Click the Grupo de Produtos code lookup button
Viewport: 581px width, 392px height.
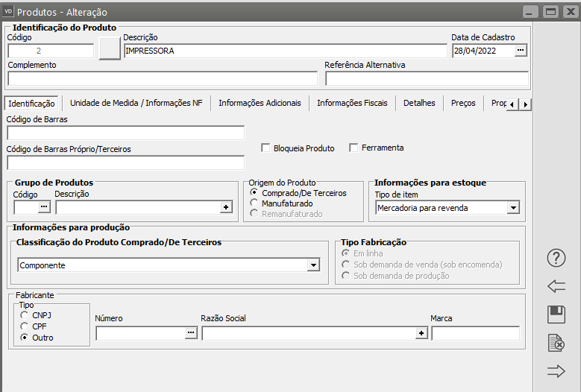click(x=44, y=207)
